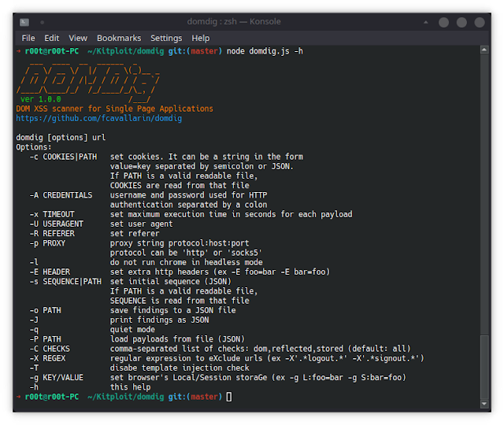Image resolution: width=504 pixels, height=425 pixels.
Task: Click the '-U USERAGENT' option
Action: click(56, 224)
